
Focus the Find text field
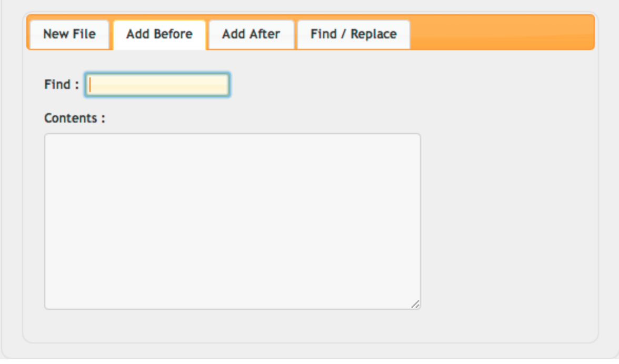pyautogui.click(x=157, y=84)
